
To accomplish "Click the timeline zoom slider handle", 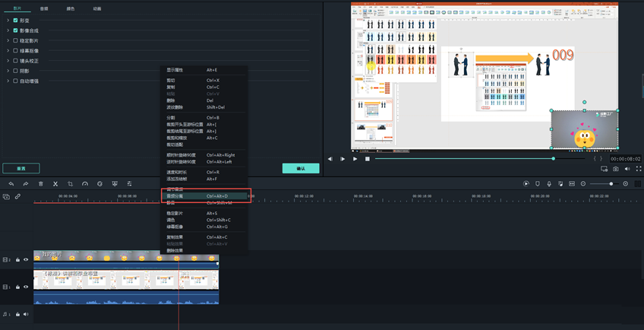I will 611,183.
